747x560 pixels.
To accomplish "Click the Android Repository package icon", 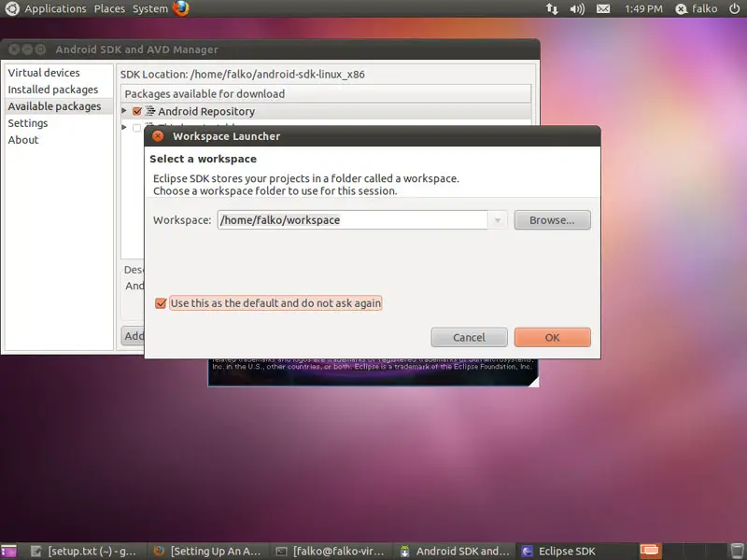I will coord(150,111).
